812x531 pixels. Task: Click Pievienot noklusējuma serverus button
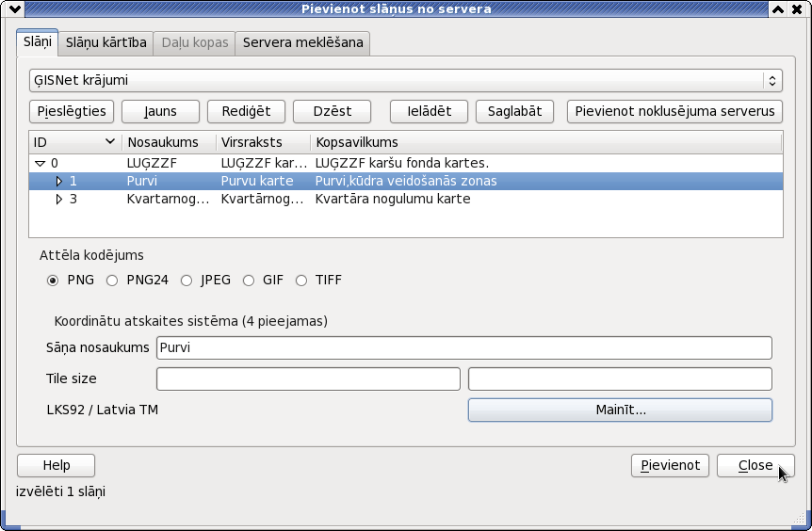674,112
